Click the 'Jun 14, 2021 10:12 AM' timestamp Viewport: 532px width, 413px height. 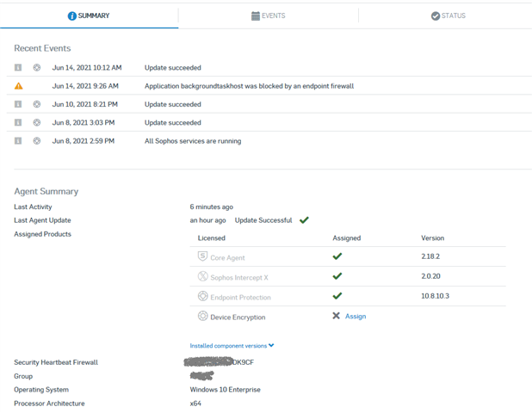point(87,68)
